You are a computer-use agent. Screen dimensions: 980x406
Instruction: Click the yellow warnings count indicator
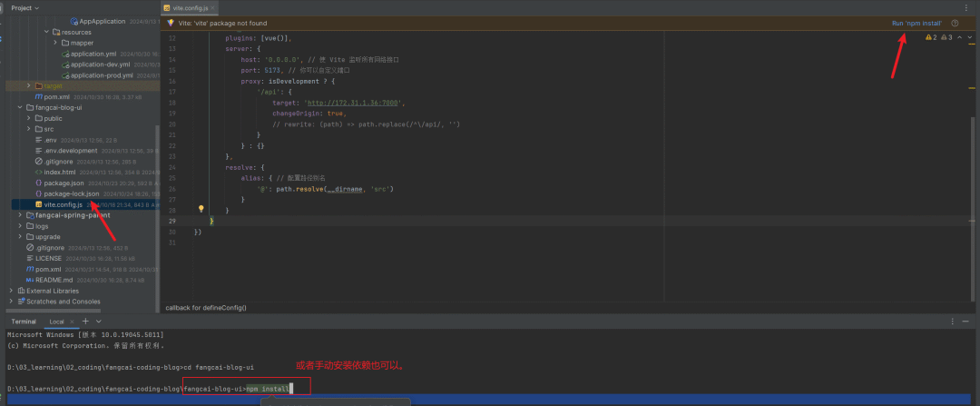931,37
